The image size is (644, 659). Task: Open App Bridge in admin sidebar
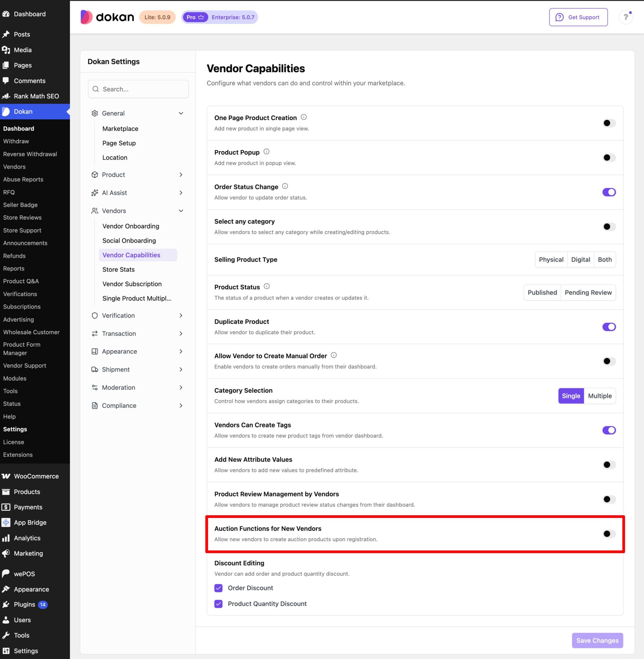tap(35, 522)
